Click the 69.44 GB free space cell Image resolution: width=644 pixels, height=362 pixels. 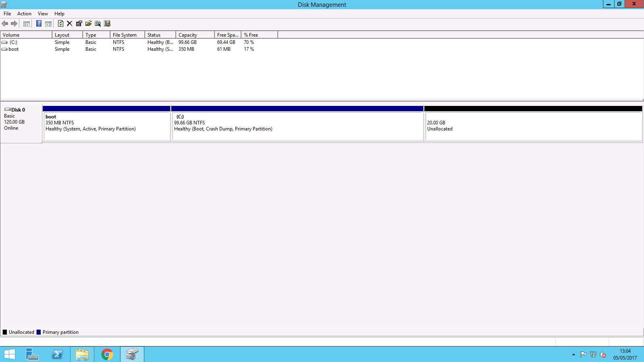pos(226,42)
